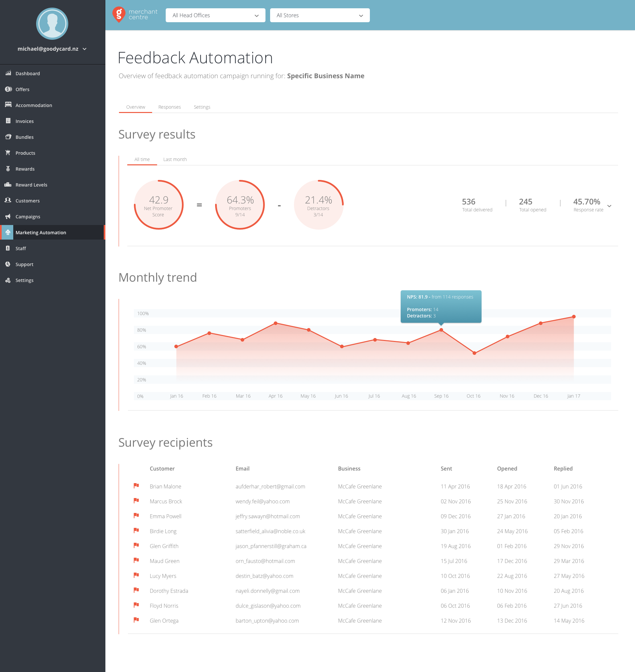Viewport: 635px width, 672px height.
Task: Expand the michael@goodycard.nz account menu
Action: pos(52,49)
